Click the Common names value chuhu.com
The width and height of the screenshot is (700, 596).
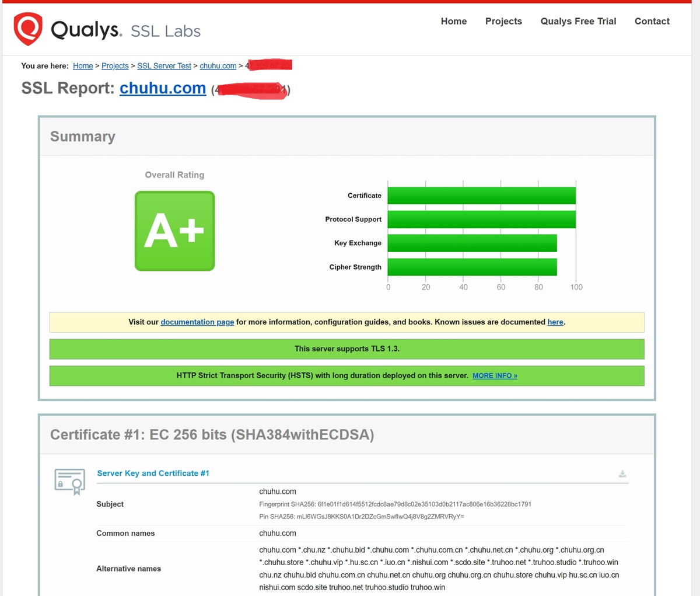tap(278, 534)
